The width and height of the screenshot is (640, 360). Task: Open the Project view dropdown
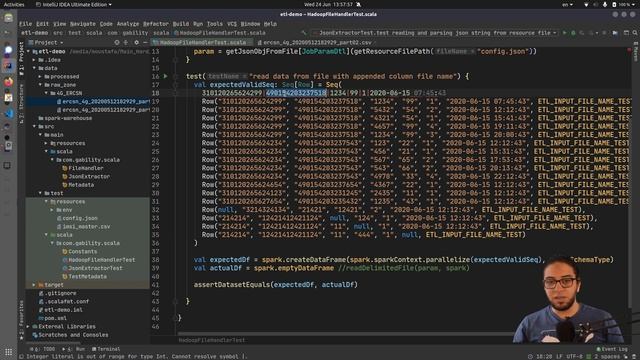click(46, 42)
